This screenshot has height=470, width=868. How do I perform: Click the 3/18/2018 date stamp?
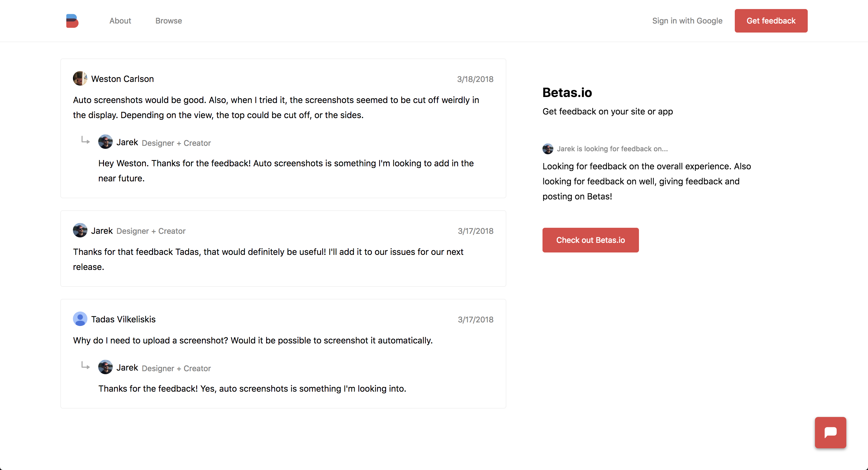coord(475,79)
